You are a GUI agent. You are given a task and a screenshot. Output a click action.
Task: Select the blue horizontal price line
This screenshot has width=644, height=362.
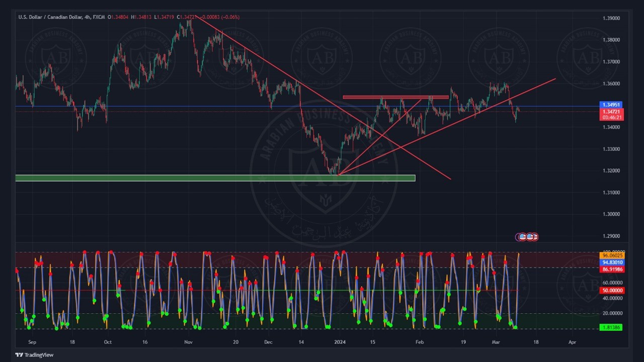pyautogui.click(x=307, y=106)
